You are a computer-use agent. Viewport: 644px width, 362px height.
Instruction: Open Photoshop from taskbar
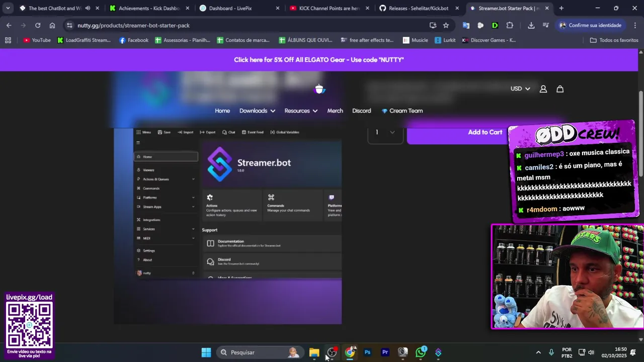[367, 352]
